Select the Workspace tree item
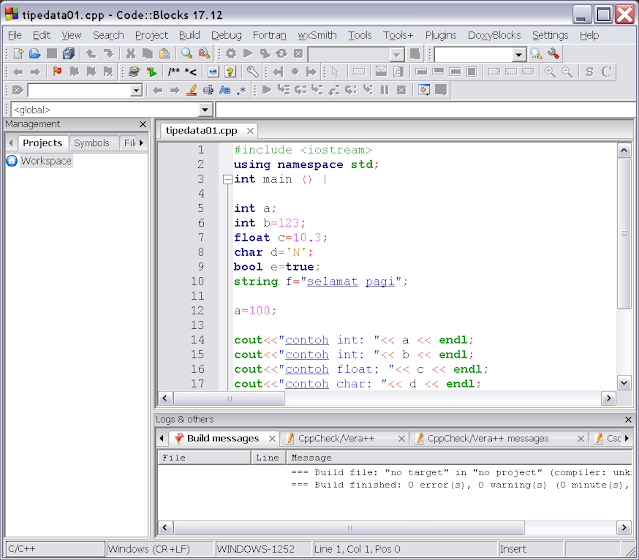 tap(46, 161)
